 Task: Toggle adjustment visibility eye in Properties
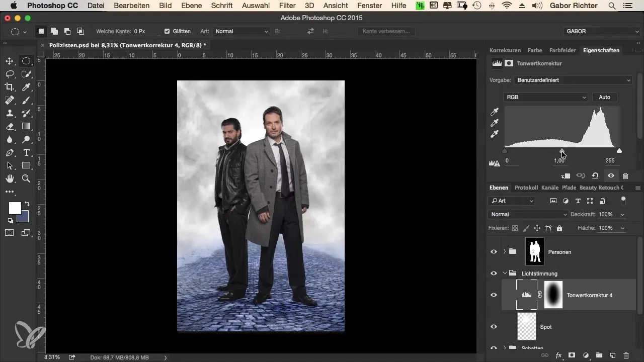610,176
